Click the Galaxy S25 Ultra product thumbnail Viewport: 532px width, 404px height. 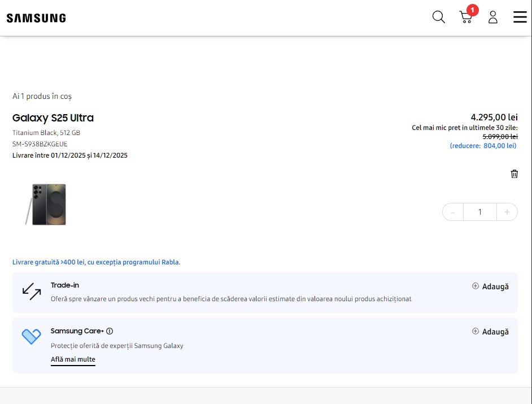click(x=46, y=205)
